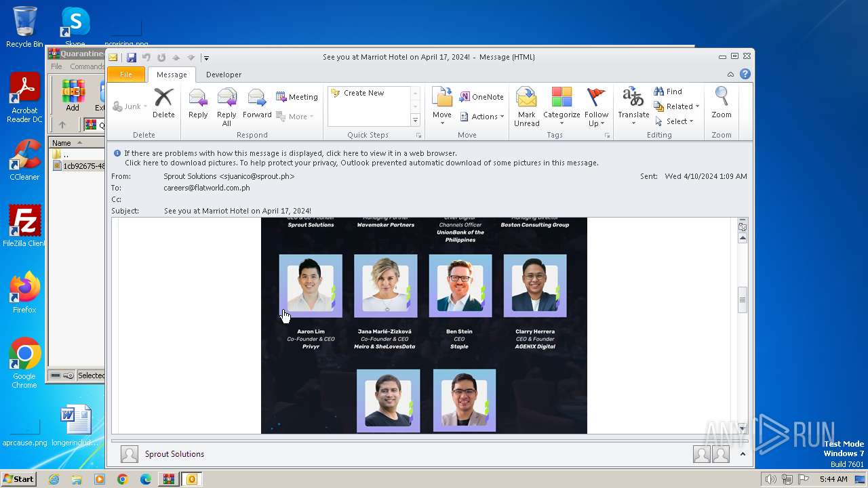Launch Quick Steps dialog launcher
Viewport: 868px width, 488px height.
click(x=418, y=136)
